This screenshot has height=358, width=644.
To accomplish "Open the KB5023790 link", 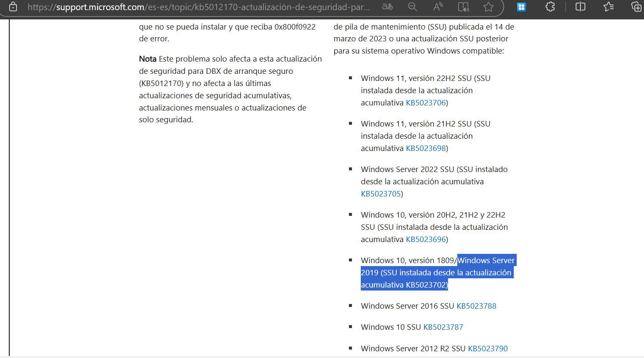I will pos(488,348).
